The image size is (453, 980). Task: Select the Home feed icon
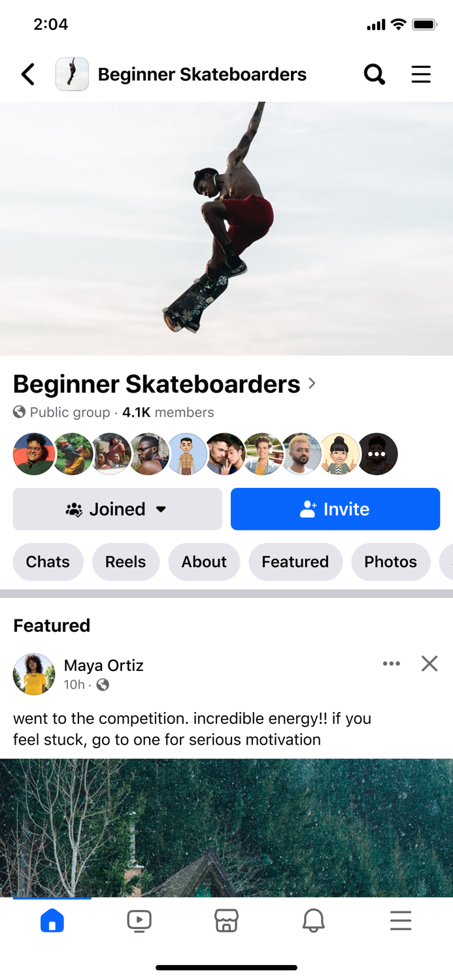[52, 921]
